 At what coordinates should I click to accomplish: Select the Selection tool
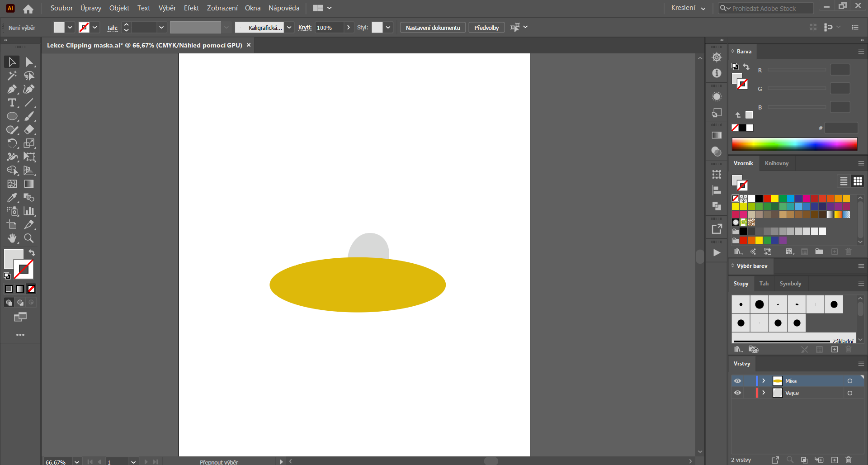click(x=11, y=62)
